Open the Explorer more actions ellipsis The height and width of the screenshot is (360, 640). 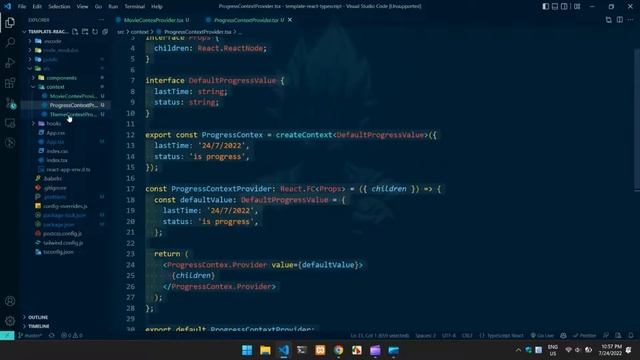click(101, 20)
